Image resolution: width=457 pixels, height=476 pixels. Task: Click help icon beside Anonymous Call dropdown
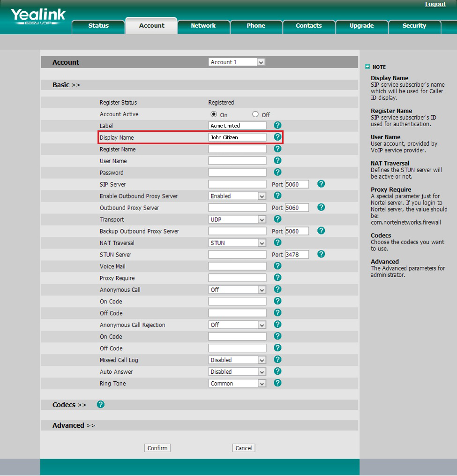277,289
